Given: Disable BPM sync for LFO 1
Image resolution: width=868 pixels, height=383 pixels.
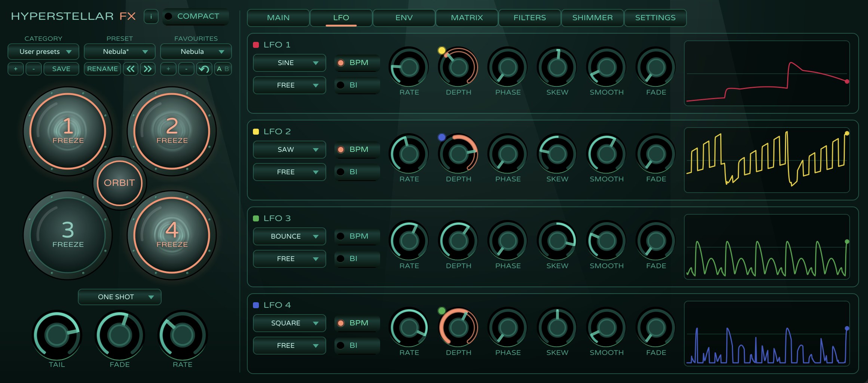Looking at the screenshot, I should click(x=357, y=63).
